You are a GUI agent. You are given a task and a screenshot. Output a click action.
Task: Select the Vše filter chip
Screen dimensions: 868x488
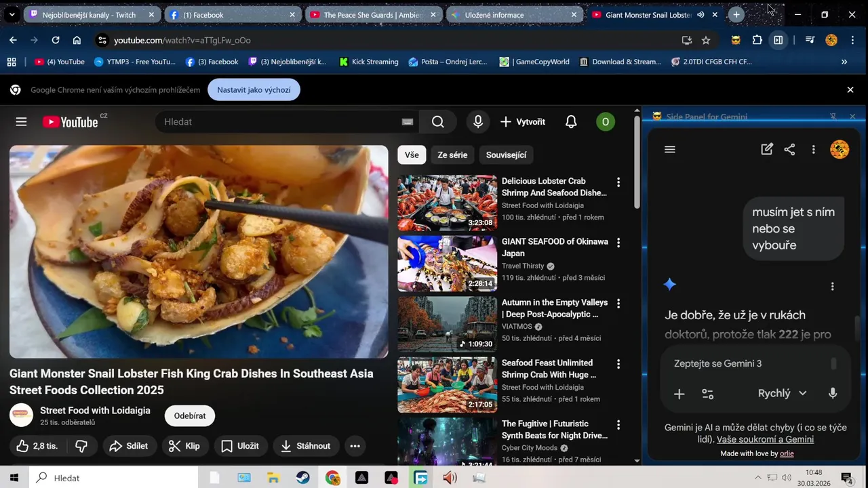click(x=412, y=155)
